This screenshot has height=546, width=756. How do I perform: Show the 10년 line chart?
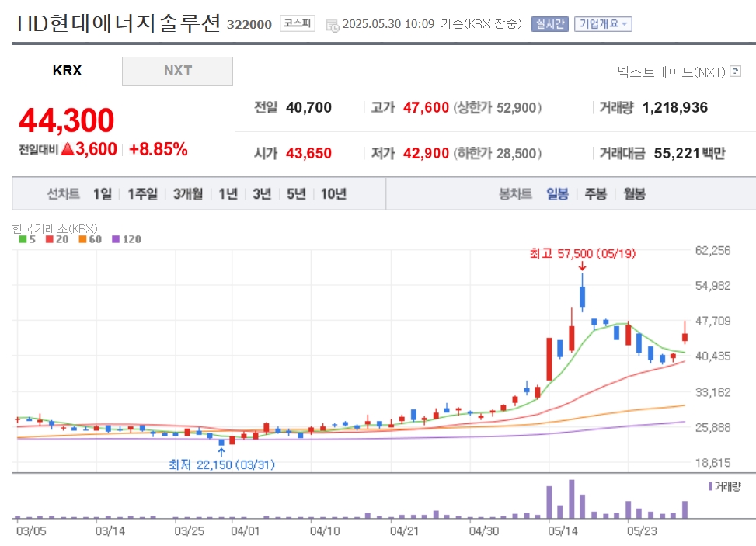(x=333, y=194)
